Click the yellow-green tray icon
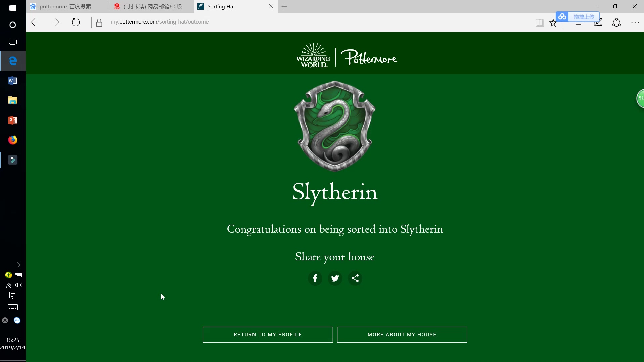This screenshot has height=362, width=644. point(9,275)
